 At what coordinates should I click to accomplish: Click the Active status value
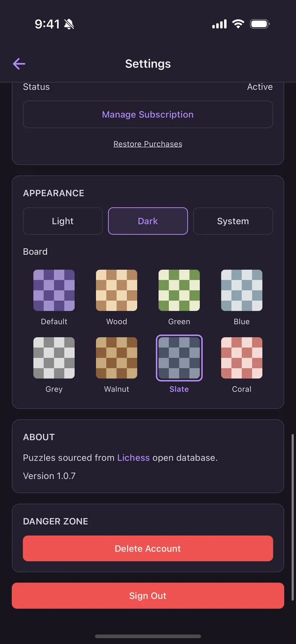[x=260, y=87]
